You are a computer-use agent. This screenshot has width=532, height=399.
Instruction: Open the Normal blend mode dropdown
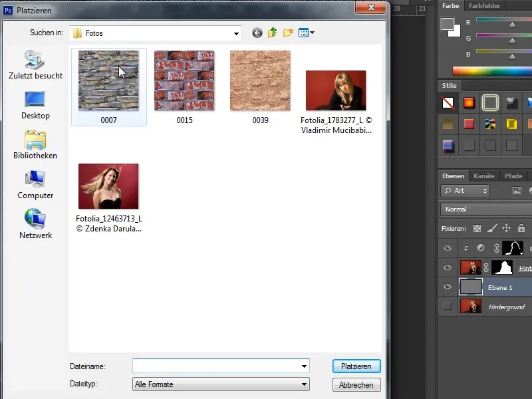pyautogui.click(x=486, y=209)
